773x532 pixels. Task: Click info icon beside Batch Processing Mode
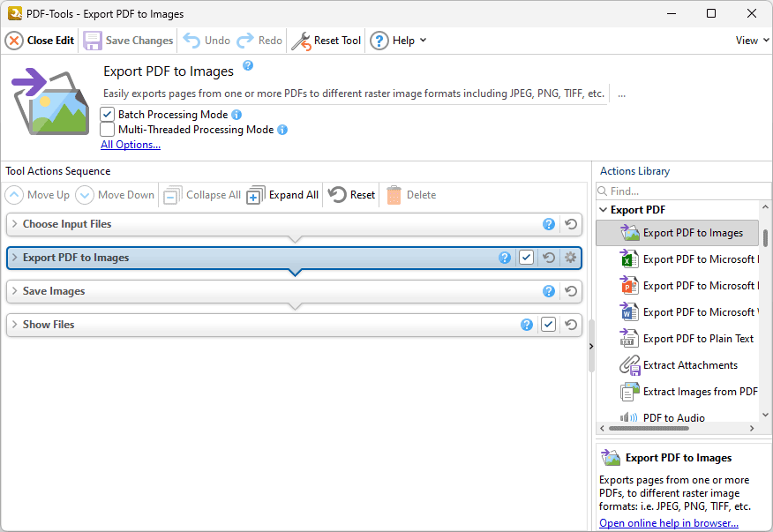[x=236, y=115]
